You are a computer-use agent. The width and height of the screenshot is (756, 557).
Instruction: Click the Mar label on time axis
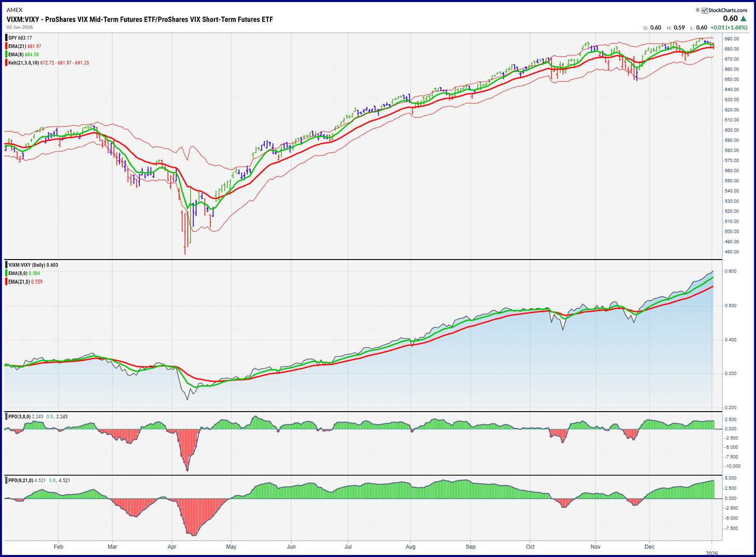[x=112, y=547]
